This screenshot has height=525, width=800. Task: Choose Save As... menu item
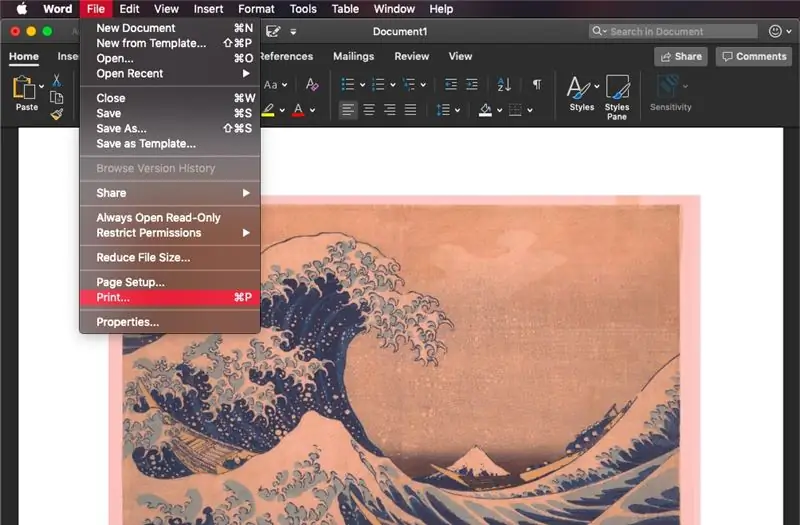pos(170,129)
